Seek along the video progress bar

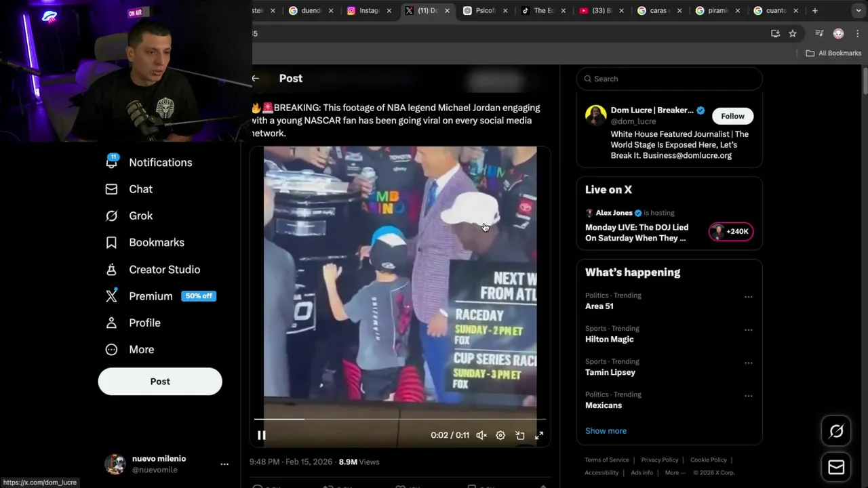[x=400, y=420]
